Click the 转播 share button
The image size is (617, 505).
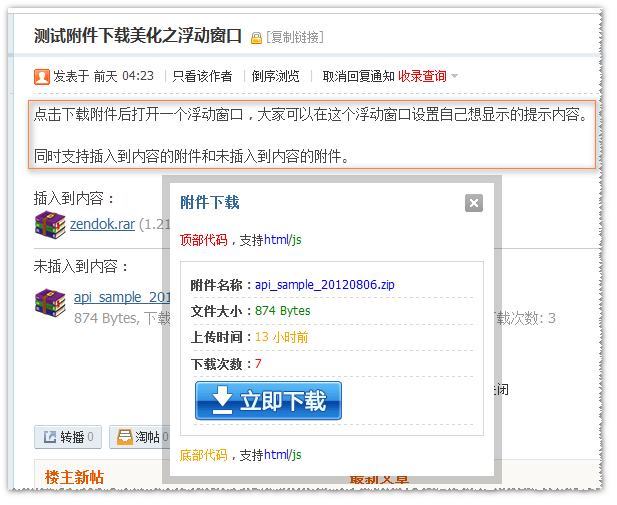pos(68,437)
